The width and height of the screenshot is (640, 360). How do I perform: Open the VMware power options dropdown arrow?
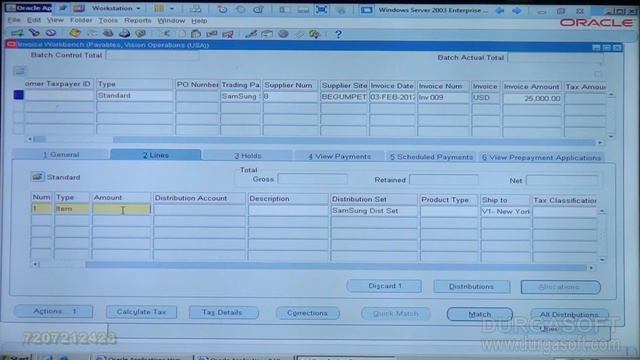click(x=172, y=9)
